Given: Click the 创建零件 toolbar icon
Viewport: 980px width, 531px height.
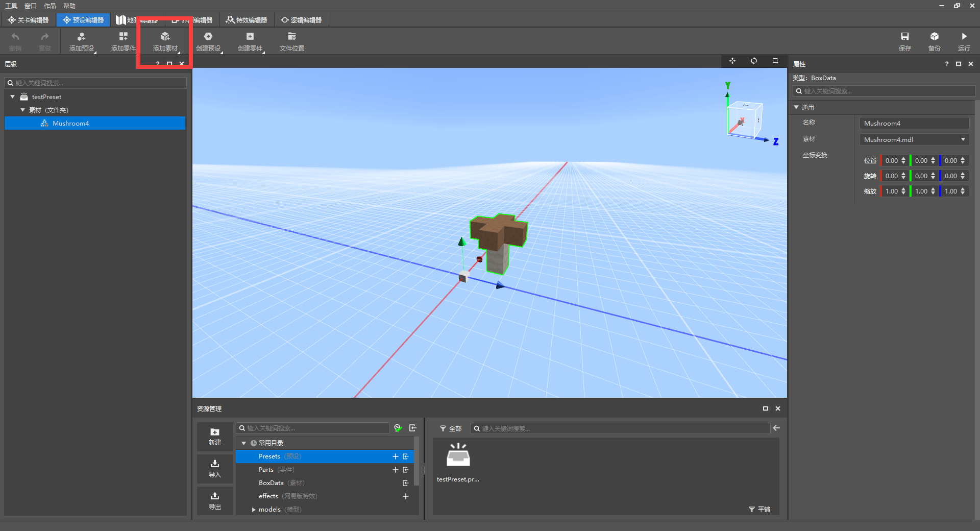Looking at the screenshot, I should 250,41.
